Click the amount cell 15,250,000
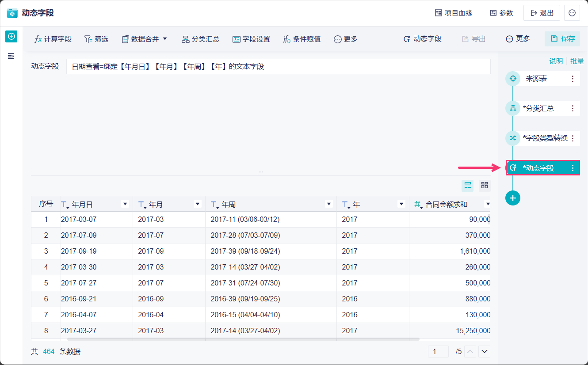Viewport: 588px width, 365px height. point(473,331)
